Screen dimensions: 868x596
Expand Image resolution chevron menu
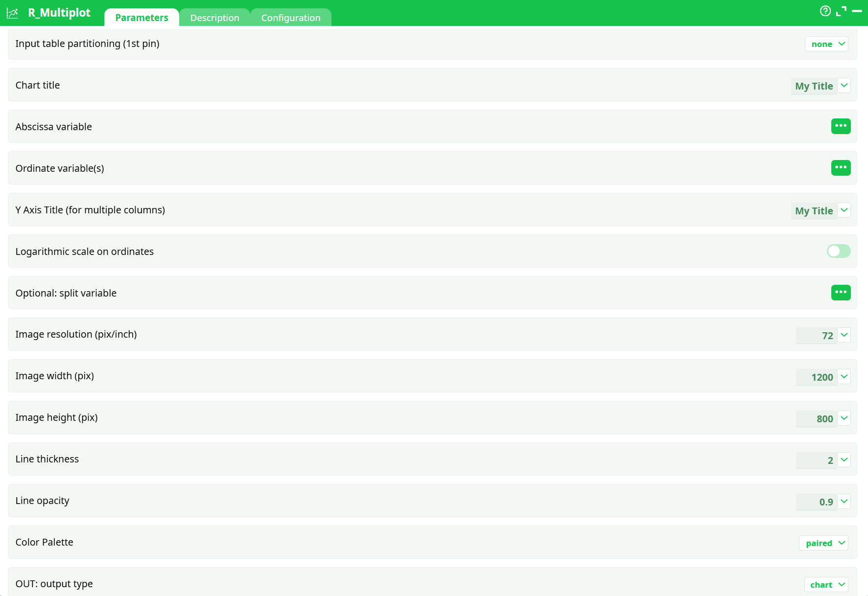[844, 335]
